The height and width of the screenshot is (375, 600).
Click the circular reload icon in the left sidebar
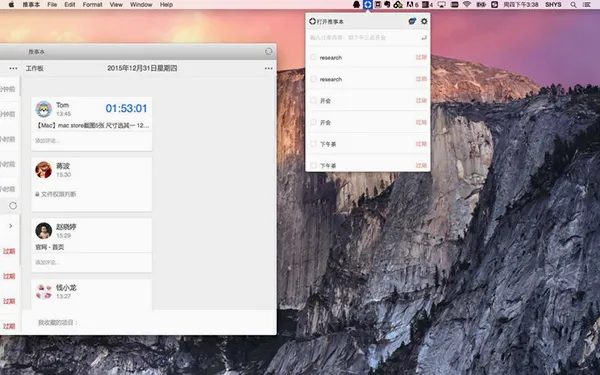coord(13,205)
